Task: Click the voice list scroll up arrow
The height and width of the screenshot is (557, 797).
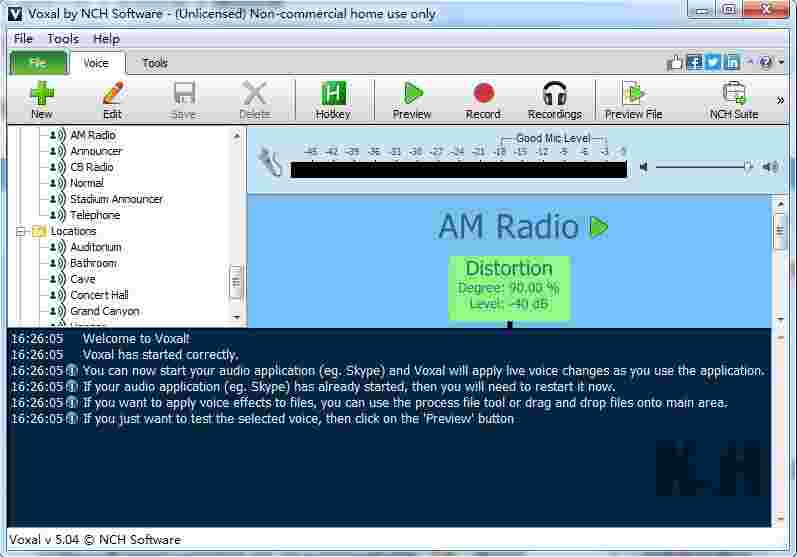Action: click(x=236, y=136)
